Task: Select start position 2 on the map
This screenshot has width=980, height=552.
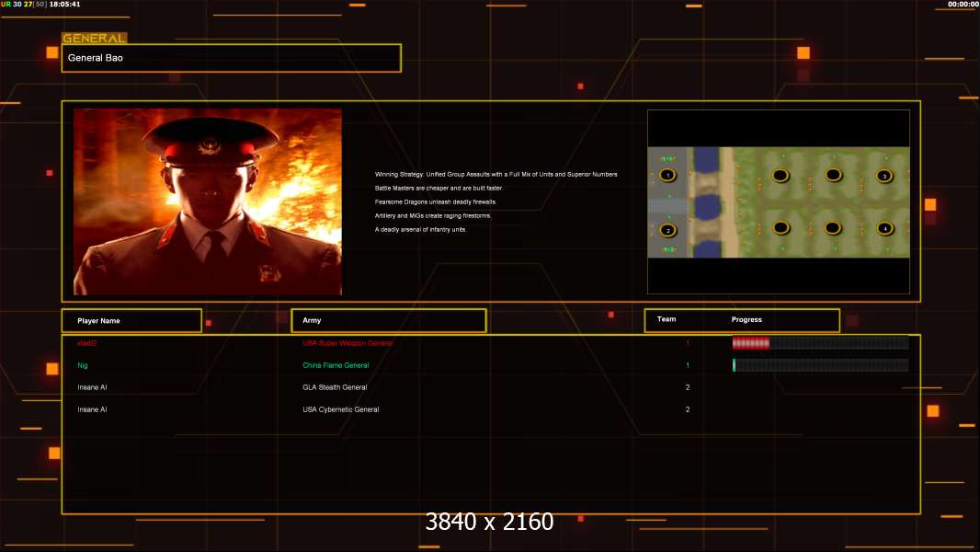Action: coord(667,231)
